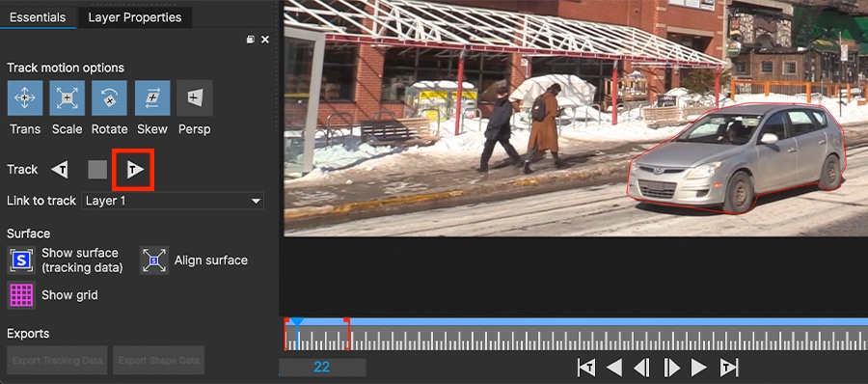Toggle the Show grid icon

[x=21, y=295]
